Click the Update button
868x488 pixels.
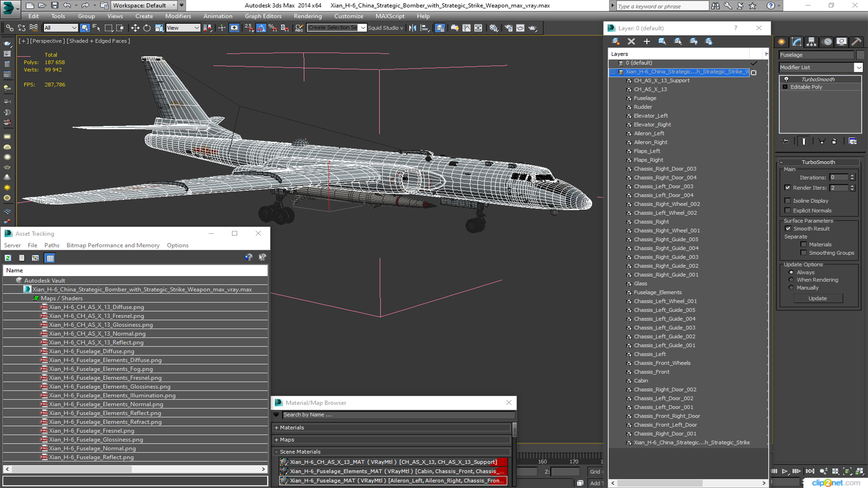(x=817, y=299)
